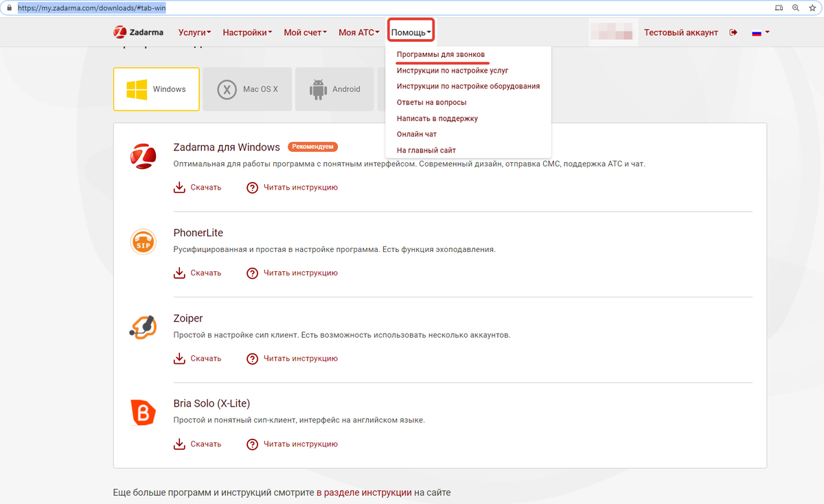Screen dimensions: 824x504
Task: Click the Zadarma для Windows title
Action: coord(227,147)
